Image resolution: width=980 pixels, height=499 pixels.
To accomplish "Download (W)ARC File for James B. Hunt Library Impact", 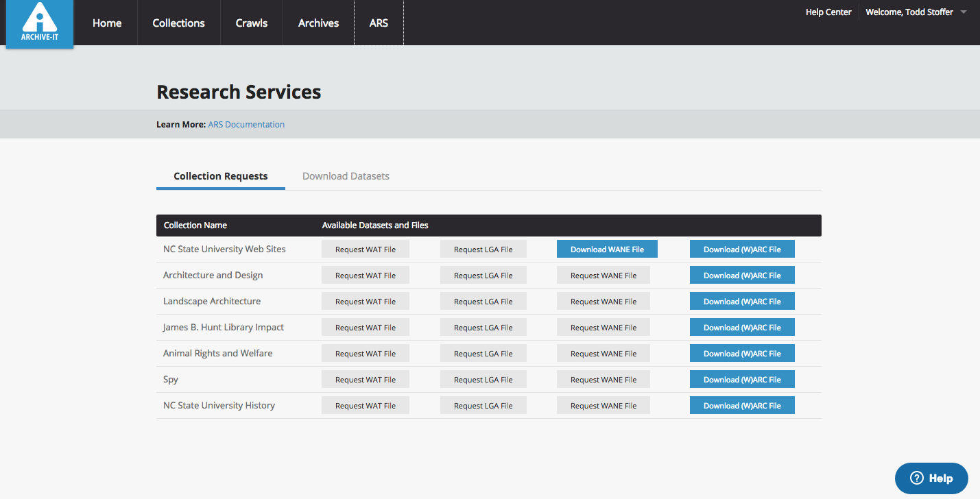I will click(x=742, y=328).
